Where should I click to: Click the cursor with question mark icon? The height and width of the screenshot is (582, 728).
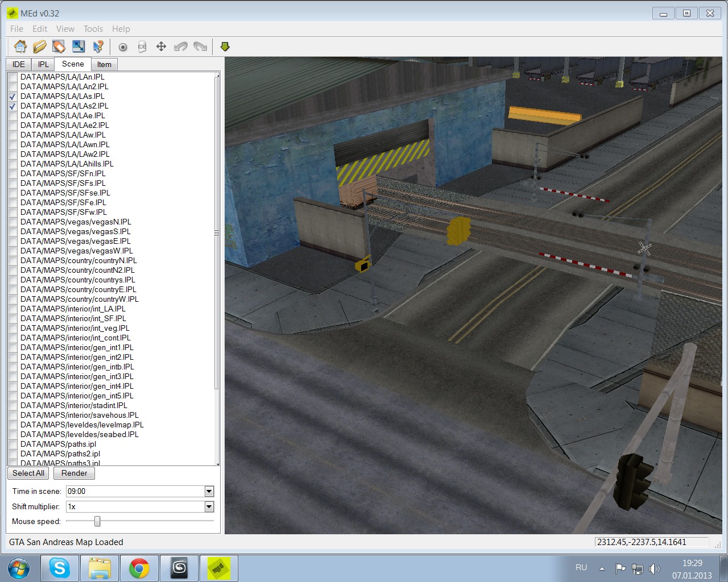pos(98,47)
